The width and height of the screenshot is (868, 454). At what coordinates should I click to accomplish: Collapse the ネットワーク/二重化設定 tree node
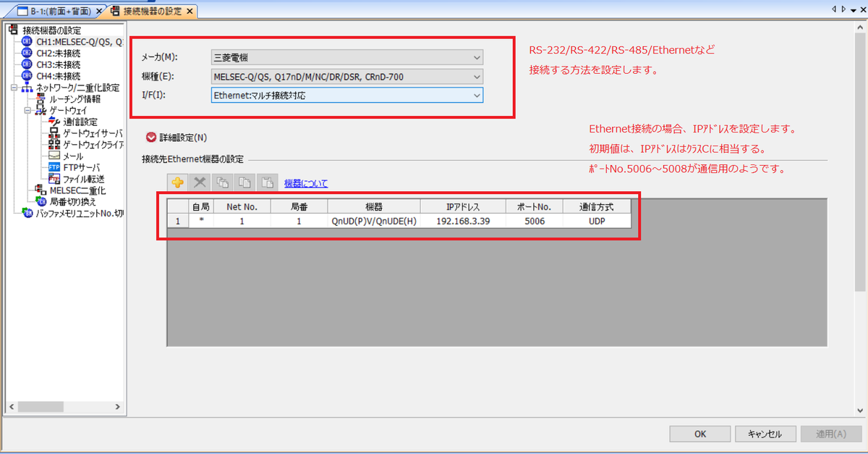click(x=14, y=88)
